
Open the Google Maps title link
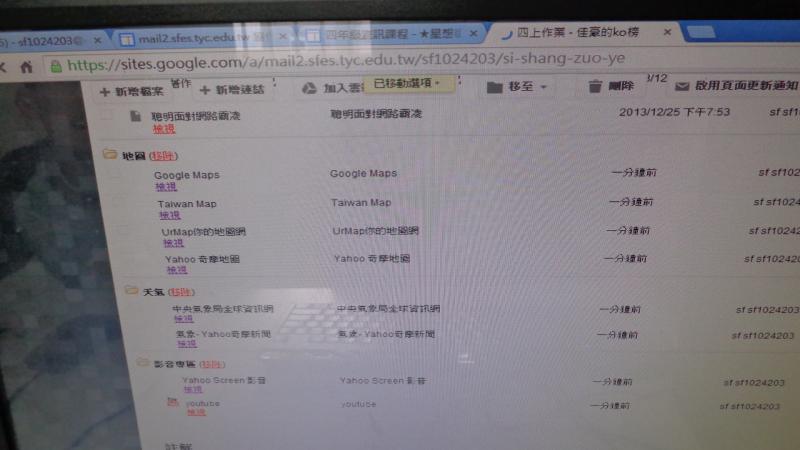pos(187,175)
